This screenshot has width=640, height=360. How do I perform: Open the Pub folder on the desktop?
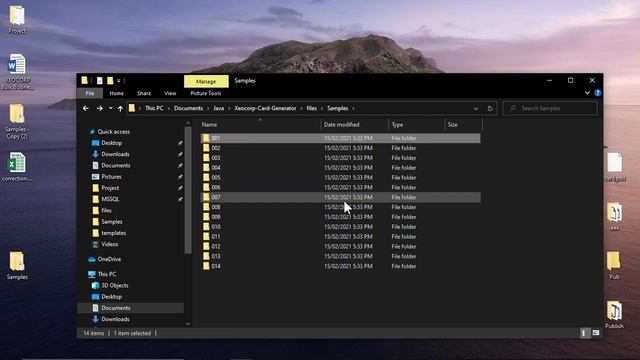click(614, 265)
